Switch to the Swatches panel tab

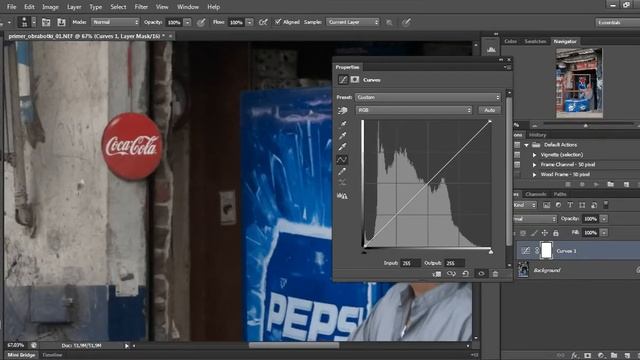click(535, 41)
